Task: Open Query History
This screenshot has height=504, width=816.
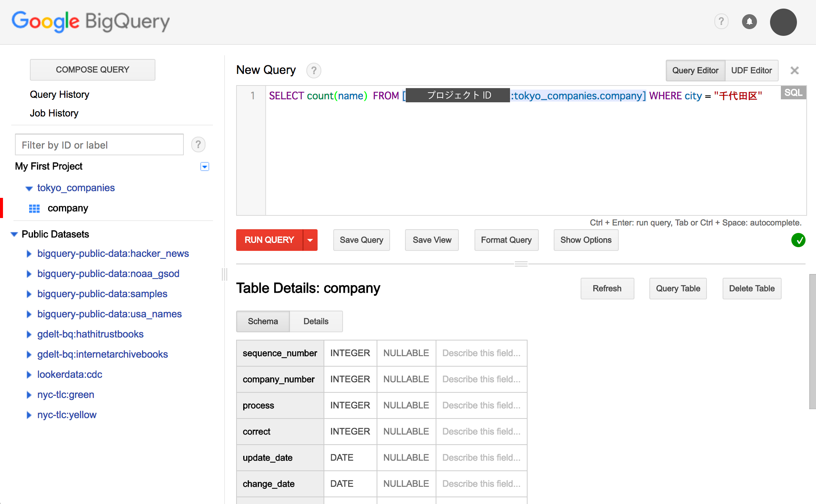Action: point(59,94)
